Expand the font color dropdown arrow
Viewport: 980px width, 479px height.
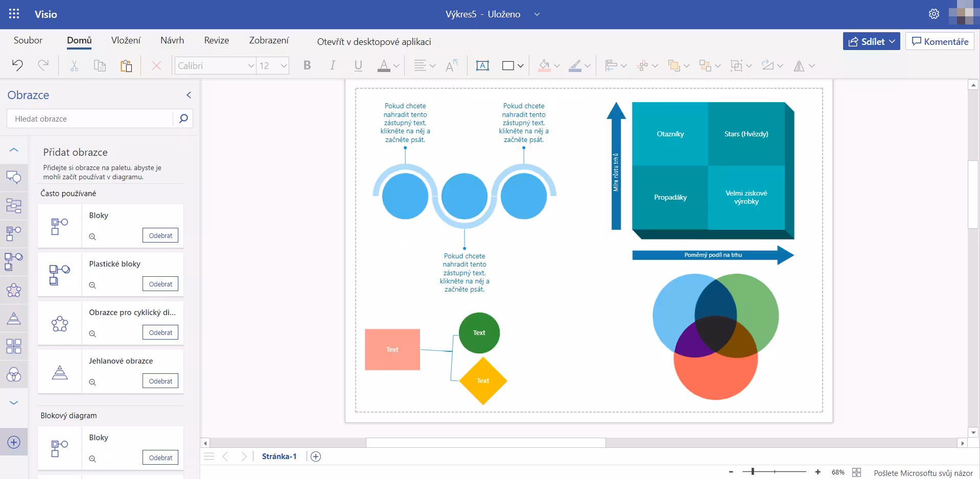coord(396,66)
